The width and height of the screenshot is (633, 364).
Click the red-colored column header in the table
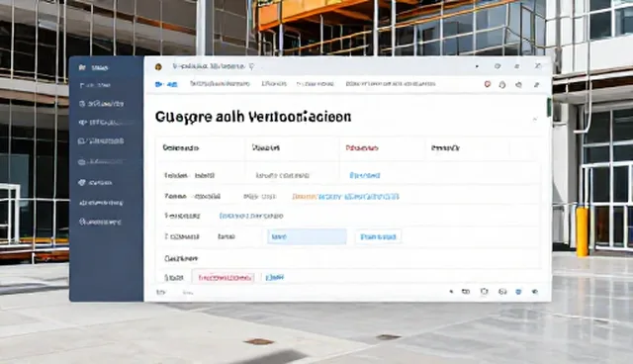click(362, 148)
